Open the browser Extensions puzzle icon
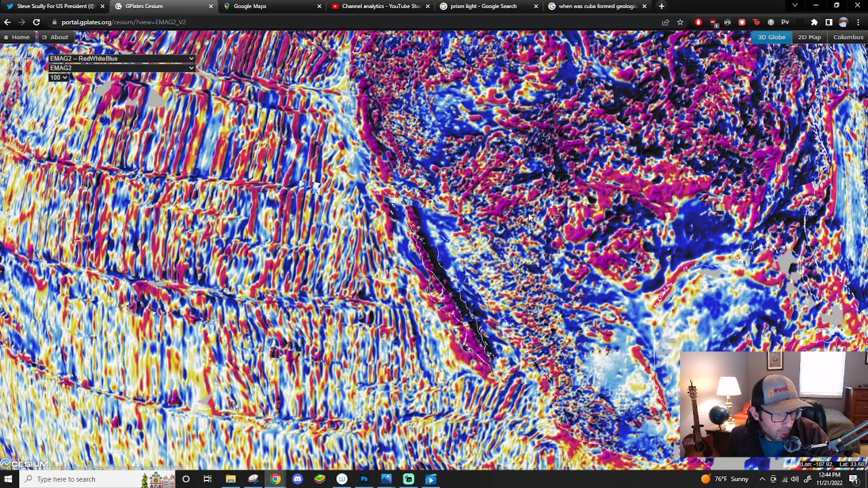This screenshot has width=868, height=488. (x=814, y=22)
